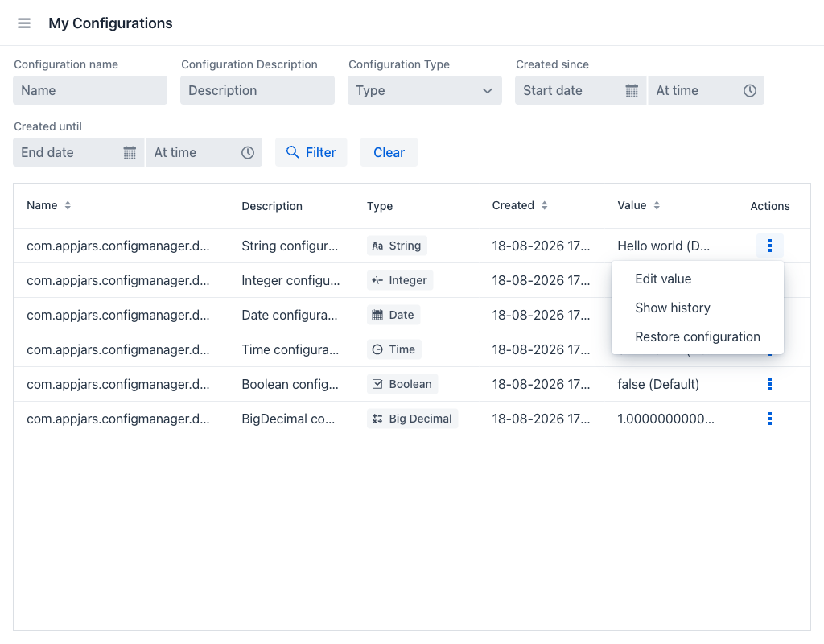Click the name cell of the Integer row
824x644 pixels.
[118, 280]
